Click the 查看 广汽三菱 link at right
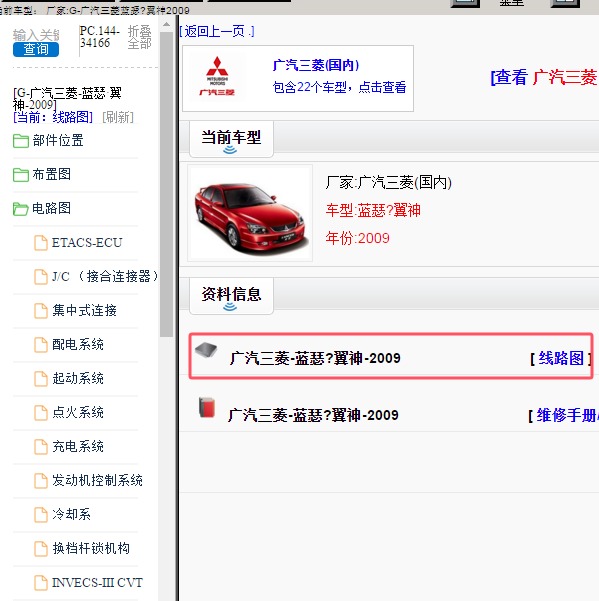Viewport: 599px width, 601px height. (544, 77)
